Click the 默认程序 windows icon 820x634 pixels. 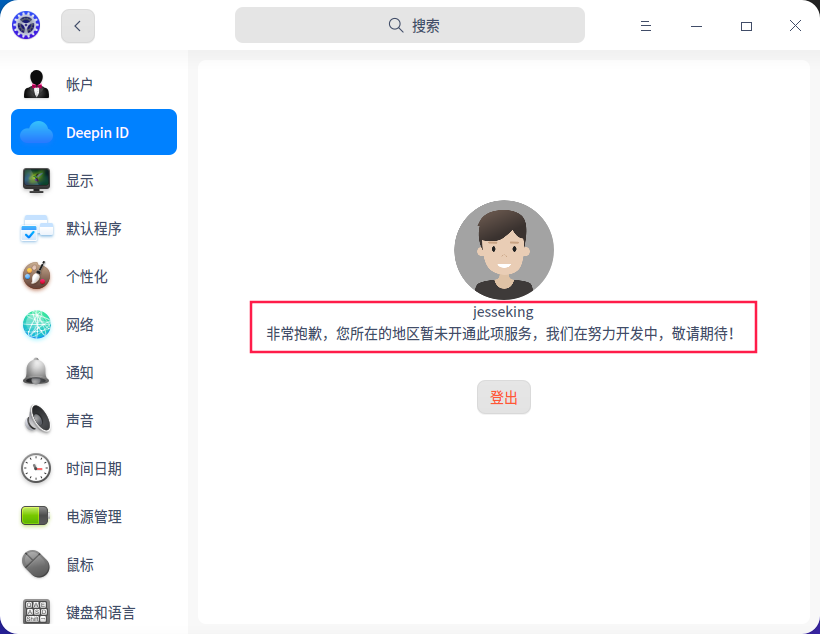pos(37,228)
